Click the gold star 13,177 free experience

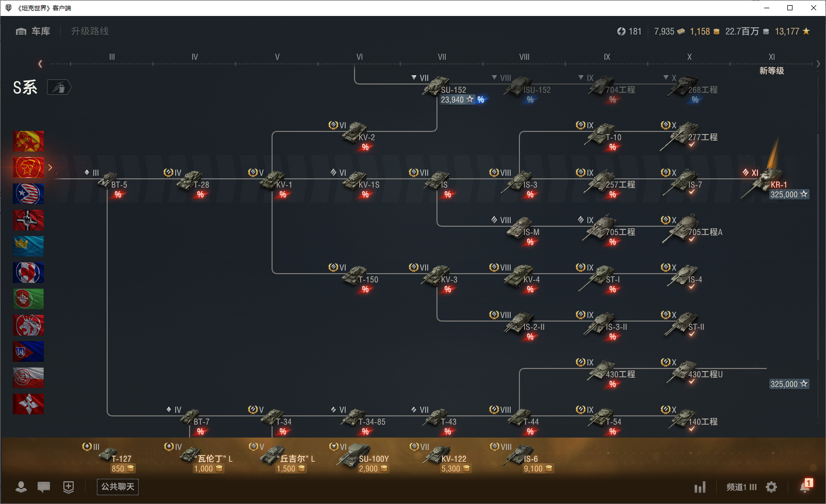tap(793, 31)
